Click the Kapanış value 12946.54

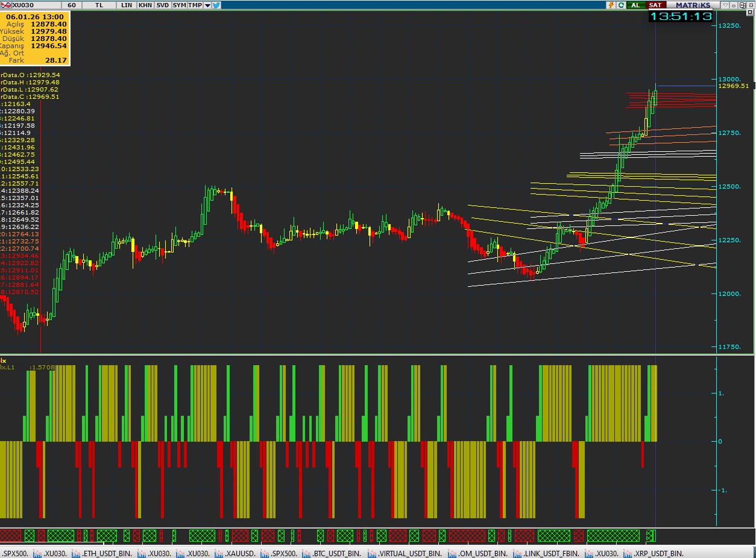point(49,46)
